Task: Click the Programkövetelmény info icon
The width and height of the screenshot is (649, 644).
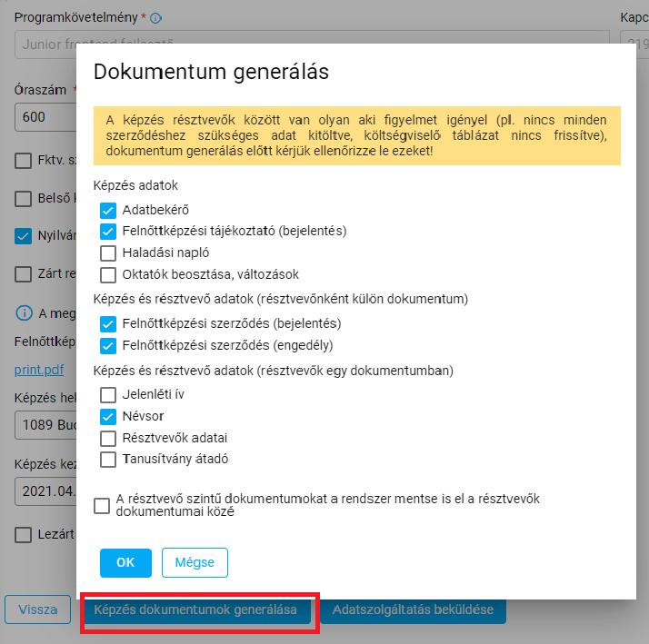Action: (x=156, y=18)
